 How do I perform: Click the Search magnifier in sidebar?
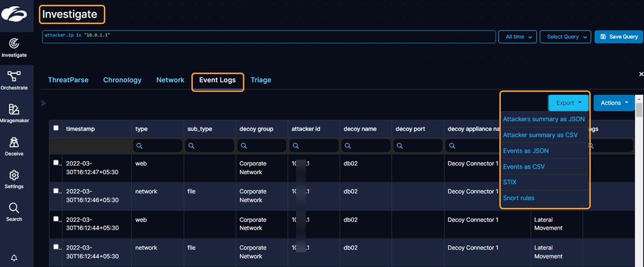pos(14,211)
